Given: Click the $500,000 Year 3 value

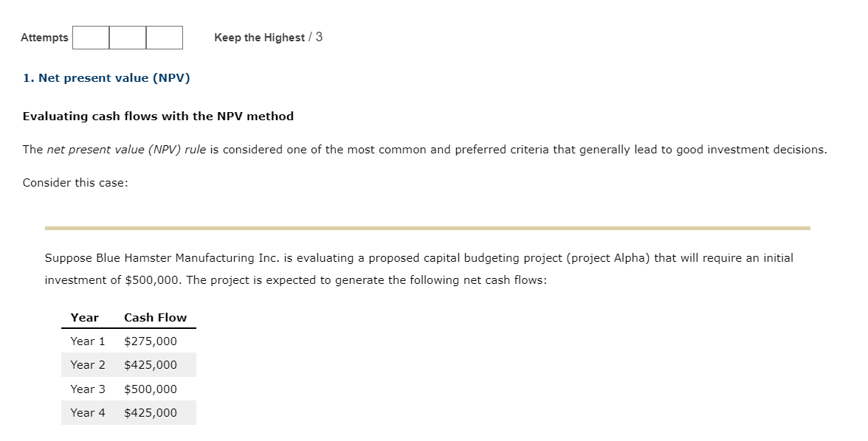Looking at the screenshot, I should (151, 389).
